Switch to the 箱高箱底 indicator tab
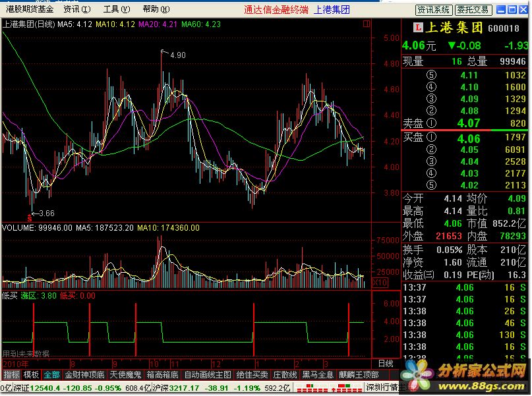The width and height of the screenshot is (532, 396). (162, 375)
